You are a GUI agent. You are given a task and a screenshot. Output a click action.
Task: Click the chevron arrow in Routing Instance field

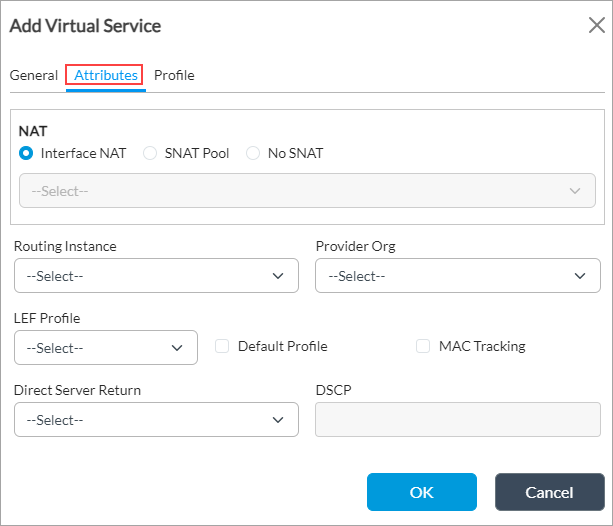pyautogui.click(x=278, y=276)
